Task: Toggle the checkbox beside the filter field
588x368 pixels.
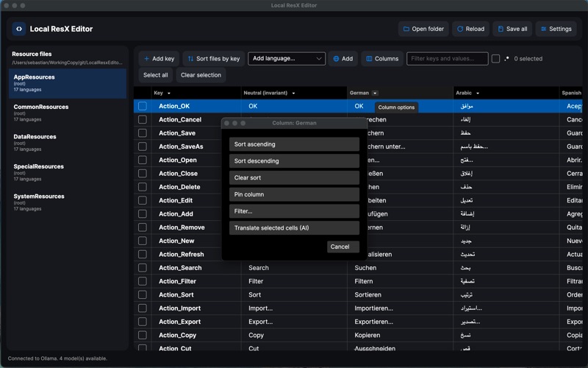Action: [495, 59]
